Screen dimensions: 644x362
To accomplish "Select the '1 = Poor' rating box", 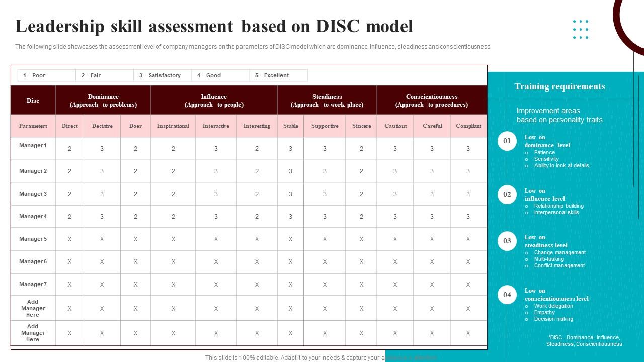I will (x=46, y=75).
